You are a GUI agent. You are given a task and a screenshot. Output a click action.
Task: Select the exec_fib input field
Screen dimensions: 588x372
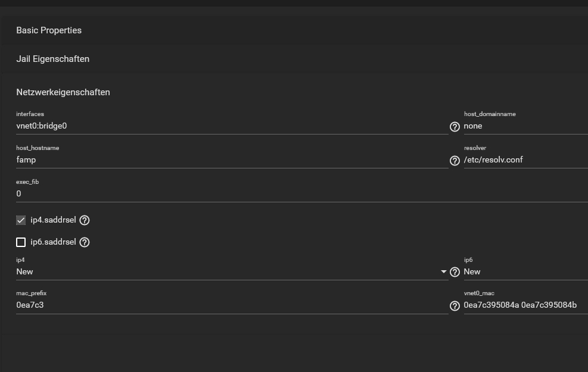click(302, 193)
